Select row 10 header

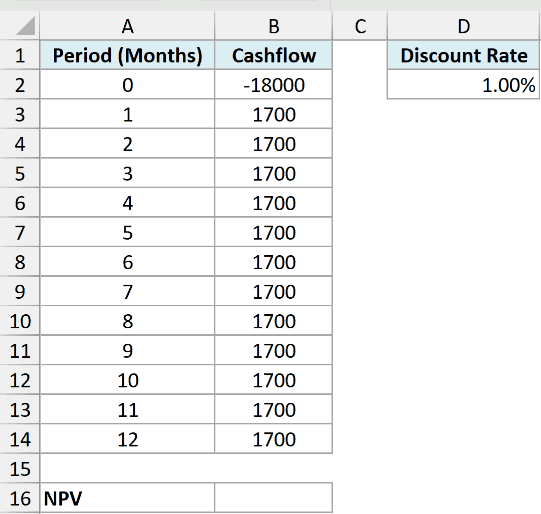(20, 321)
